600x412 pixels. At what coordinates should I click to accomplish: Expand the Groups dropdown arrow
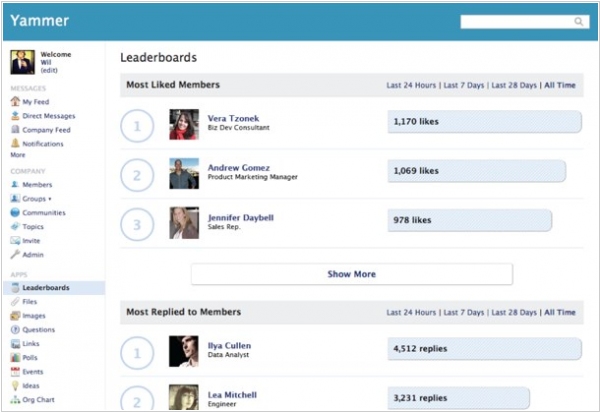pos(50,199)
